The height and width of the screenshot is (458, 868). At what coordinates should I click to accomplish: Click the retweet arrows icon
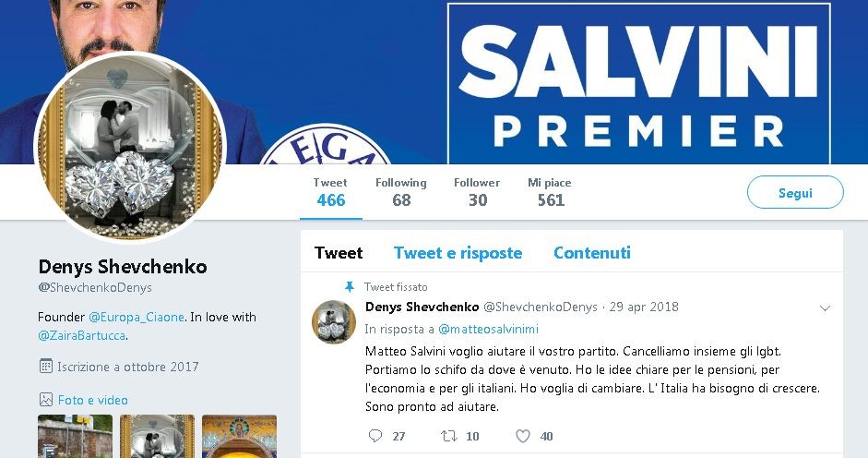click(448, 436)
